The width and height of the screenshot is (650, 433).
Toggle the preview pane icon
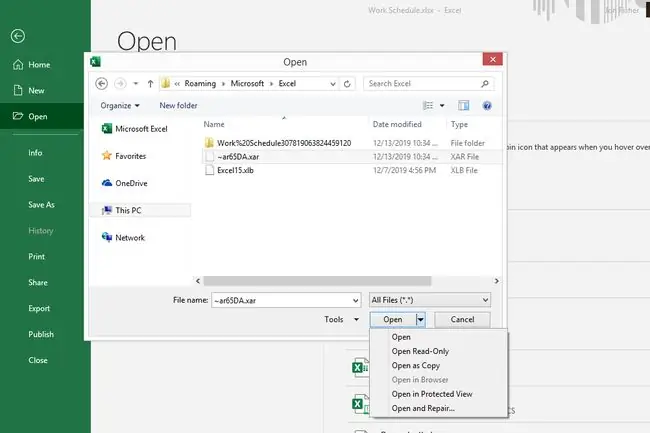coord(463,106)
